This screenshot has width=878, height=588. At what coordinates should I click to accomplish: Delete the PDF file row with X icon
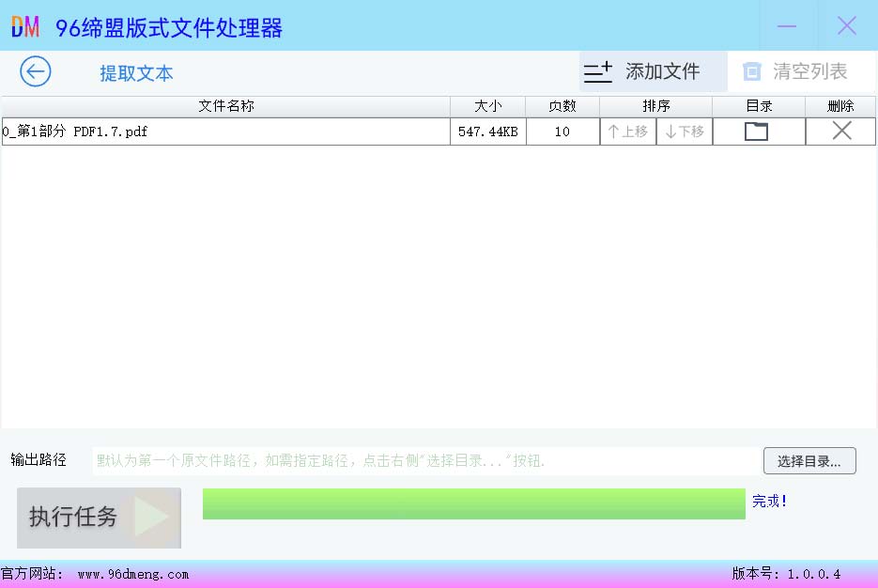pos(841,132)
